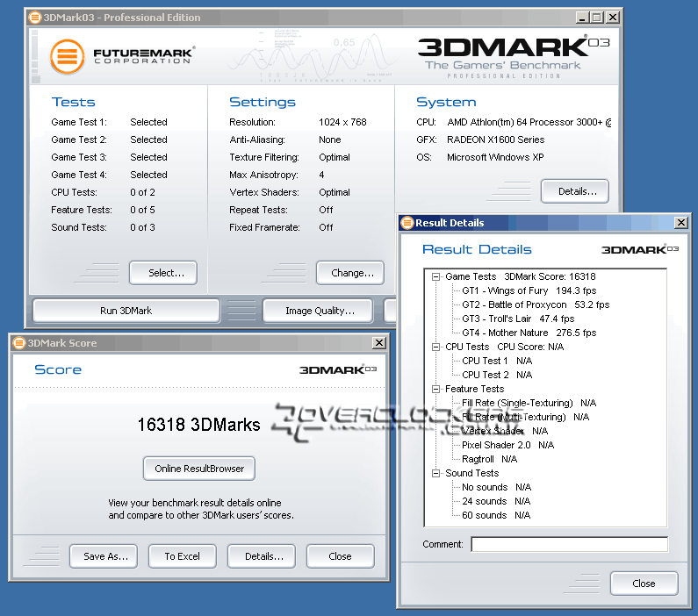
Task: Click 3DMark03 main window title bar icon
Action: [x=35, y=18]
